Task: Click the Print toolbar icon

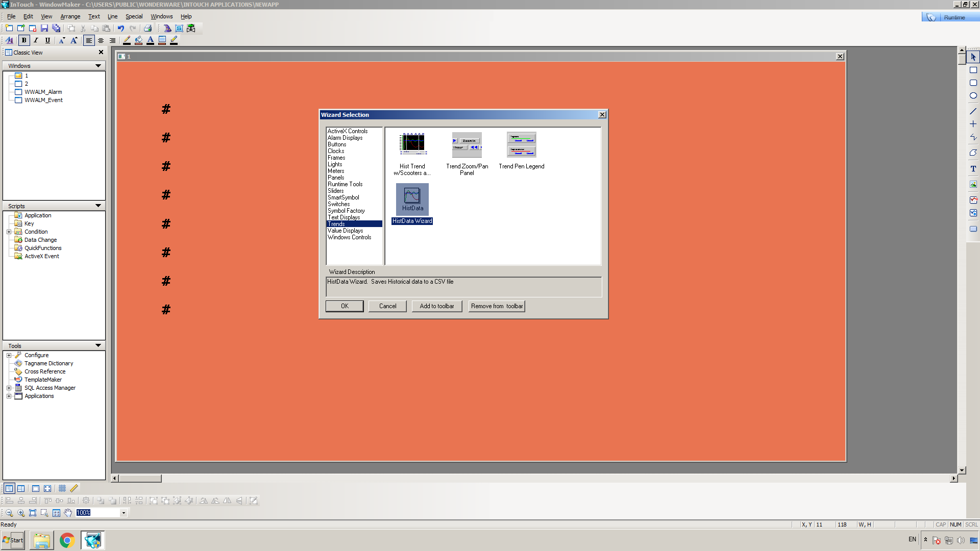Action: (x=148, y=29)
